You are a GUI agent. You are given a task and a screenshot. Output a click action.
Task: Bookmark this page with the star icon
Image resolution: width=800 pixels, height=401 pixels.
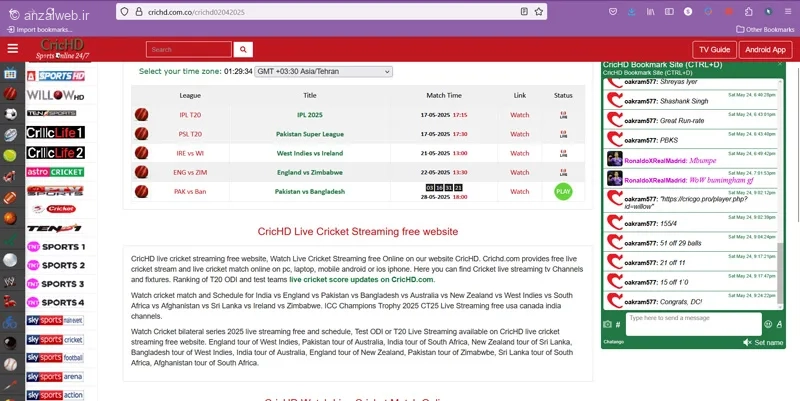pyautogui.click(x=539, y=12)
